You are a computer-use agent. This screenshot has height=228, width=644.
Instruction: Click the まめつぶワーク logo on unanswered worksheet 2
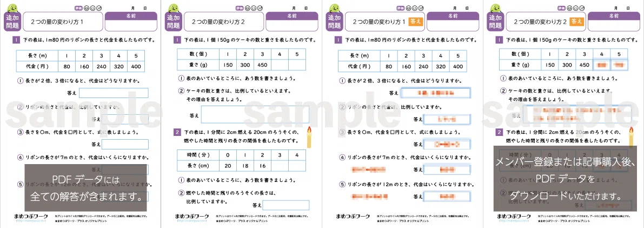point(193,216)
